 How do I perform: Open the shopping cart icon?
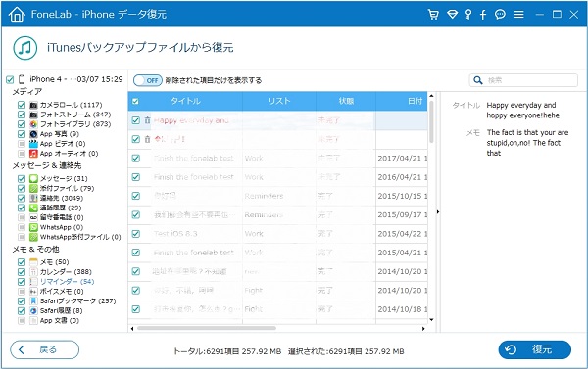click(433, 15)
